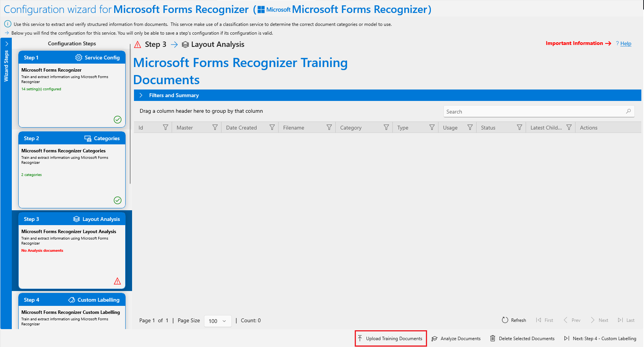Open the Usage column filter
The image size is (644, 347).
[470, 128]
